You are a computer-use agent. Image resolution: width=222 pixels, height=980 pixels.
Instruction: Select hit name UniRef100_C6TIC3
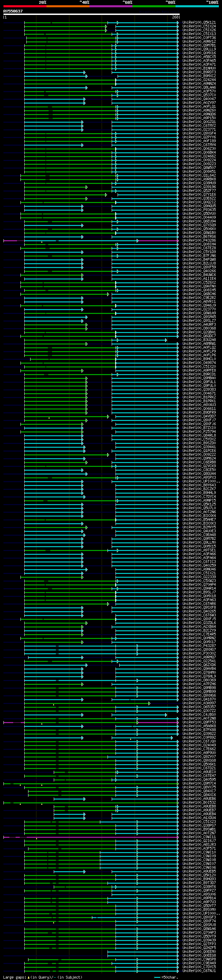click(199, 561)
